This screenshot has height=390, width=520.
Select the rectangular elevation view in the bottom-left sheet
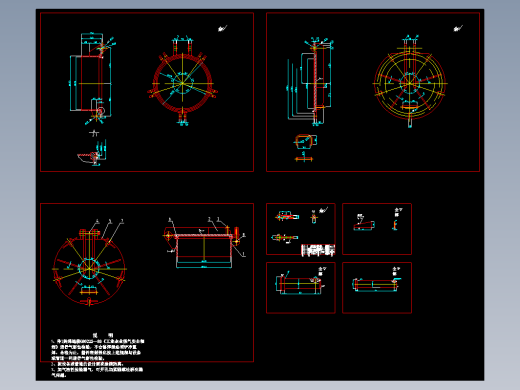205,243
